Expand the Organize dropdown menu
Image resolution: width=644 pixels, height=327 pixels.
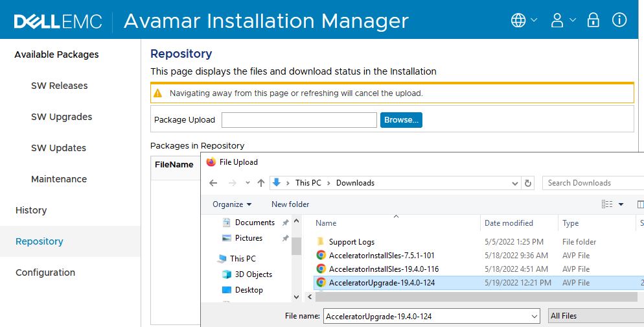pyautogui.click(x=232, y=204)
